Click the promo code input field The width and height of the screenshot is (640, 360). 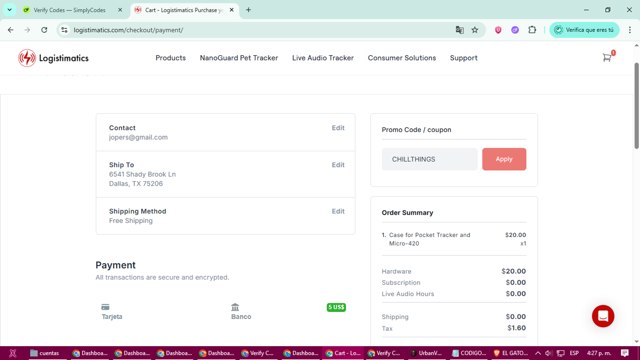(x=429, y=159)
